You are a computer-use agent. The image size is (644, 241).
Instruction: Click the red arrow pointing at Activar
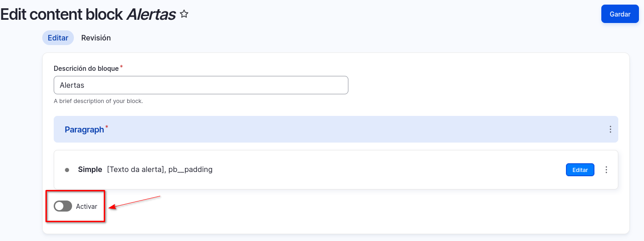pos(133,202)
